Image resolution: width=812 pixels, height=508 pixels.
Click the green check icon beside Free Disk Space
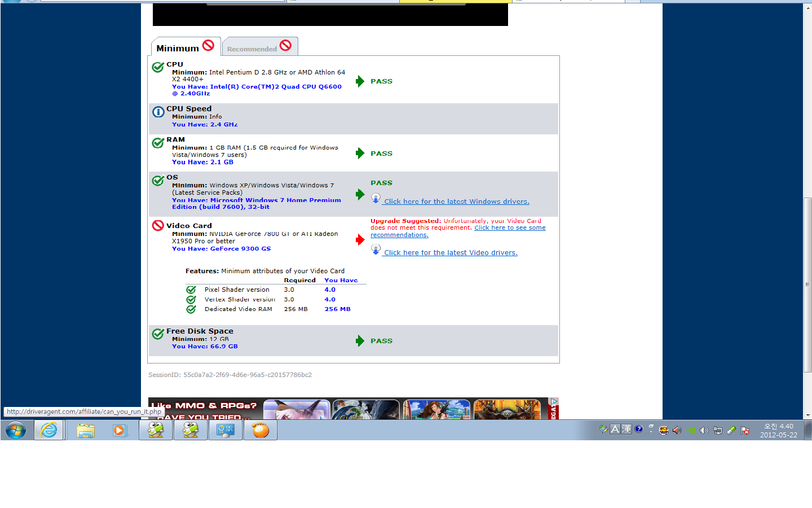[x=158, y=334]
